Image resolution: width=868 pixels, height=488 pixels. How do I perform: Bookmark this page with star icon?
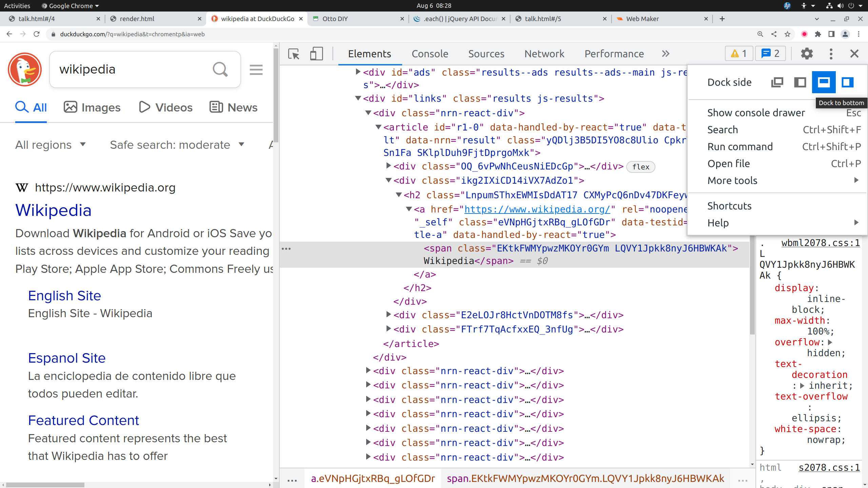(x=787, y=34)
